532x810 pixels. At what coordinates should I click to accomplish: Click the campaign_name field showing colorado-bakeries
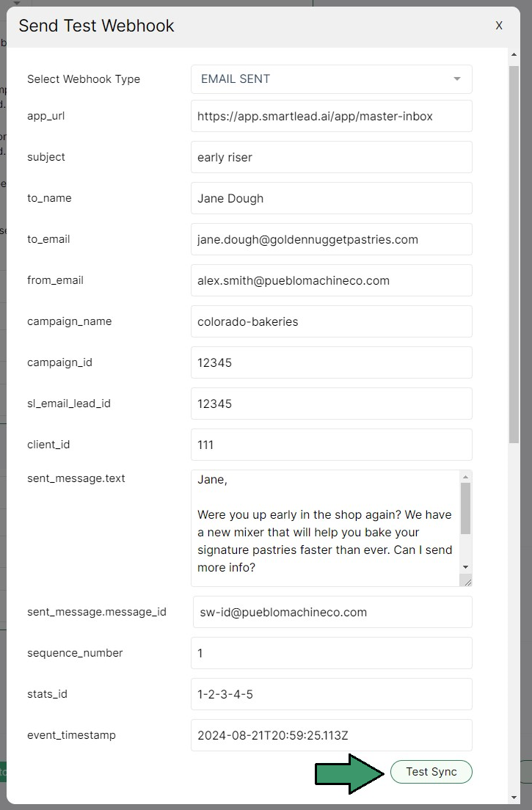pyautogui.click(x=331, y=321)
